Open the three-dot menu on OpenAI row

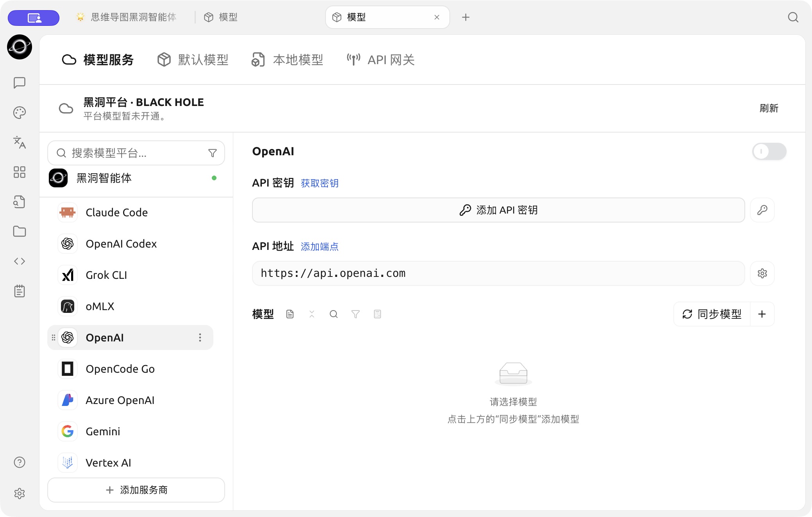(x=200, y=337)
